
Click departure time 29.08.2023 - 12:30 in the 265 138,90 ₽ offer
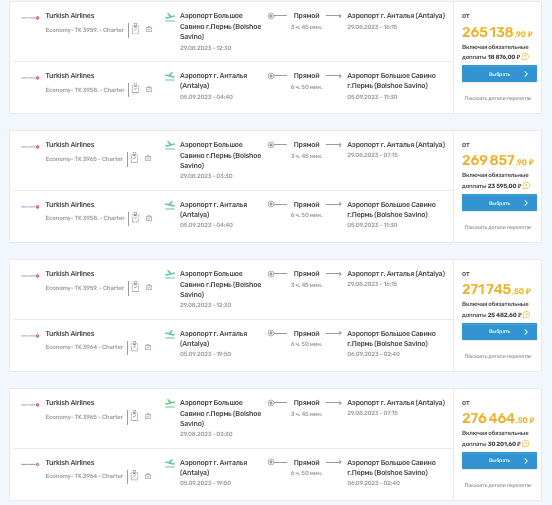click(x=206, y=48)
